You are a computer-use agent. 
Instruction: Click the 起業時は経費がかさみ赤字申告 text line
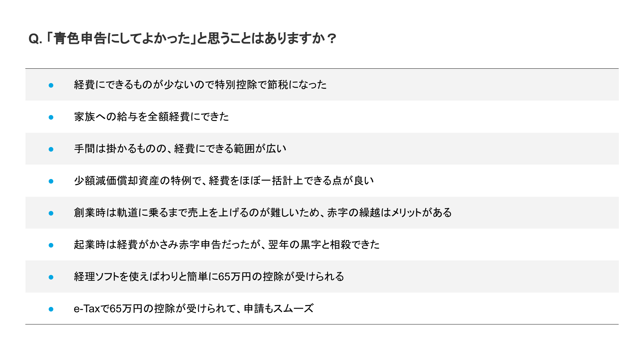click(x=226, y=245)
